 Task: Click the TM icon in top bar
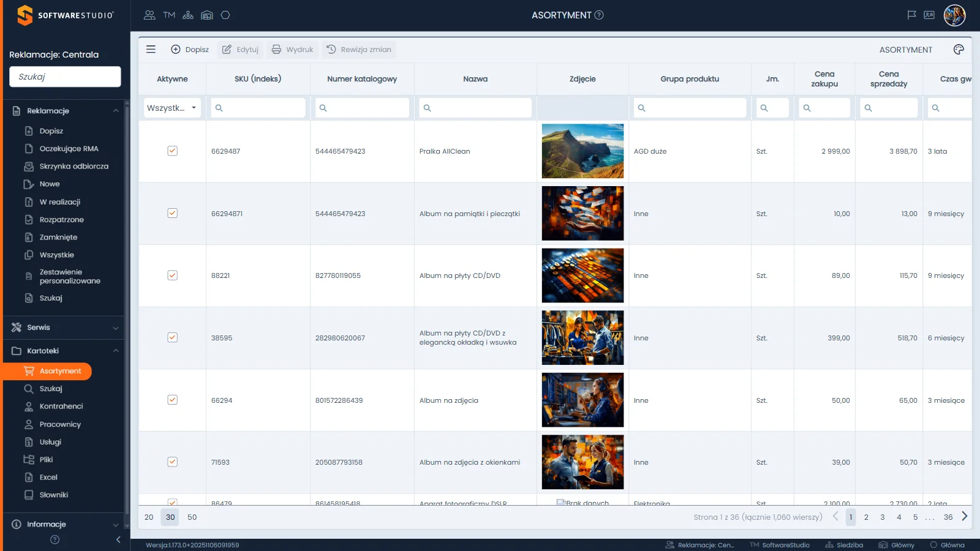(x=169, y=15)
